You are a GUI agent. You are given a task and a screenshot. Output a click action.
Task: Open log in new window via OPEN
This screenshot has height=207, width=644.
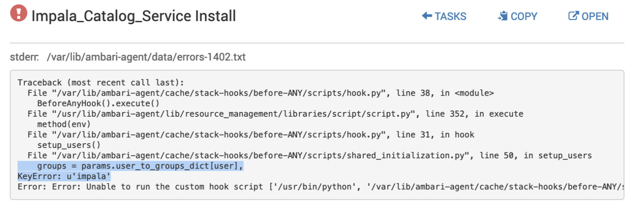coord(595,16)
